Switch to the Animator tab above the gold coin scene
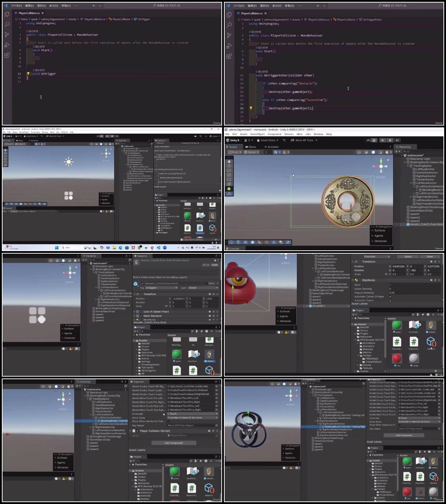446x504 pixels. (x=271, y=147)
